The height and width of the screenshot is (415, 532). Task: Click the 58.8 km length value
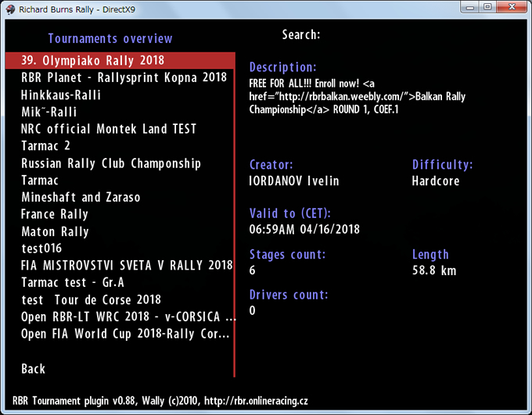coord(434,270)
